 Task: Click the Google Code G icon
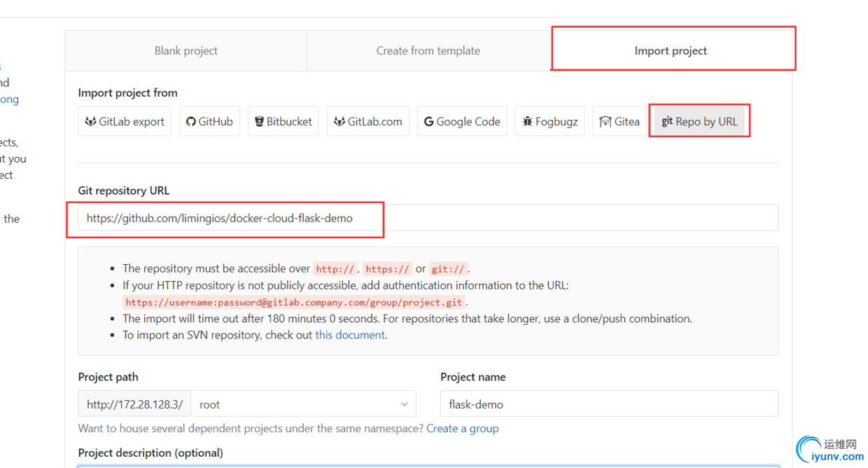(x=428, y=121)
